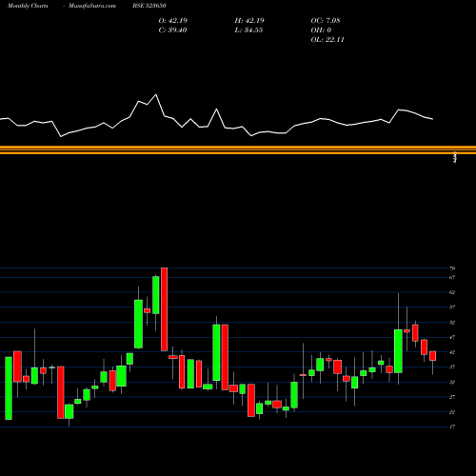Screen dimensions: 476x476
Task: Click the 32 price axis label
Action: (452, 383)
